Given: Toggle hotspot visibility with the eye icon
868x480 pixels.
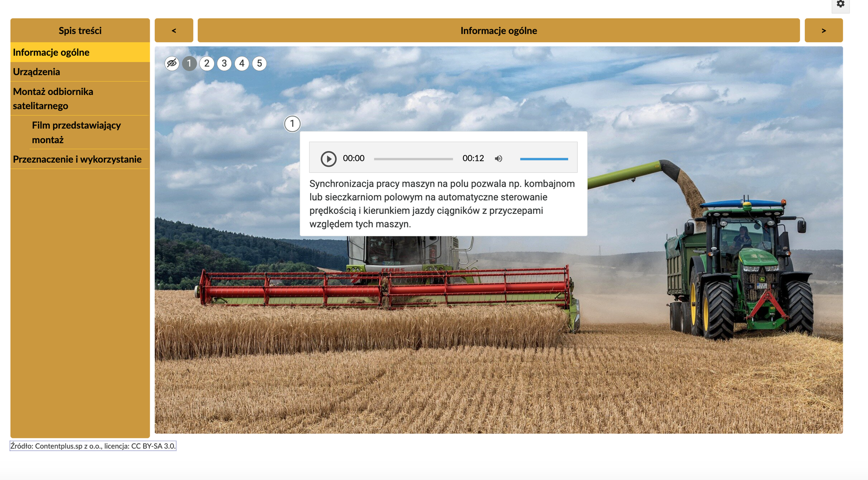Looking at the screenshot, I should pyautogui.click(x=172, y=63).
